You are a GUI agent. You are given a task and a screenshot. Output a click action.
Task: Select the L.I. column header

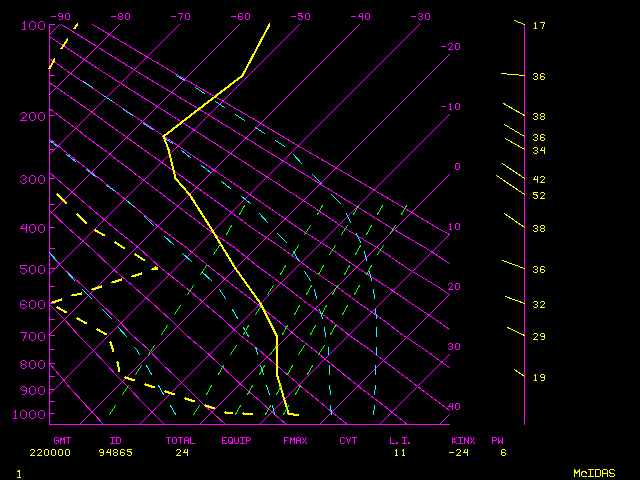(x=400, y=440)
